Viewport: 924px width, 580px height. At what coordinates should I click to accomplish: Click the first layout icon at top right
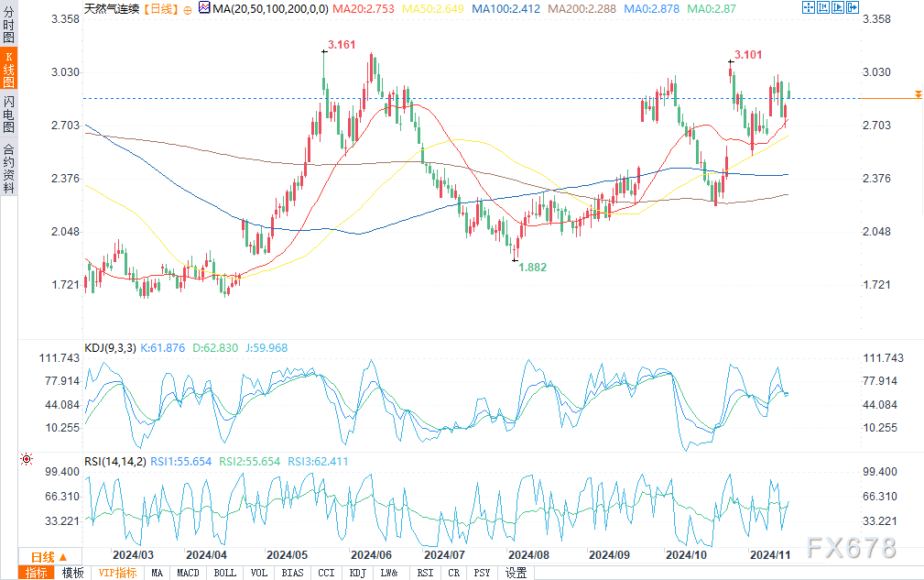(808, 7)
